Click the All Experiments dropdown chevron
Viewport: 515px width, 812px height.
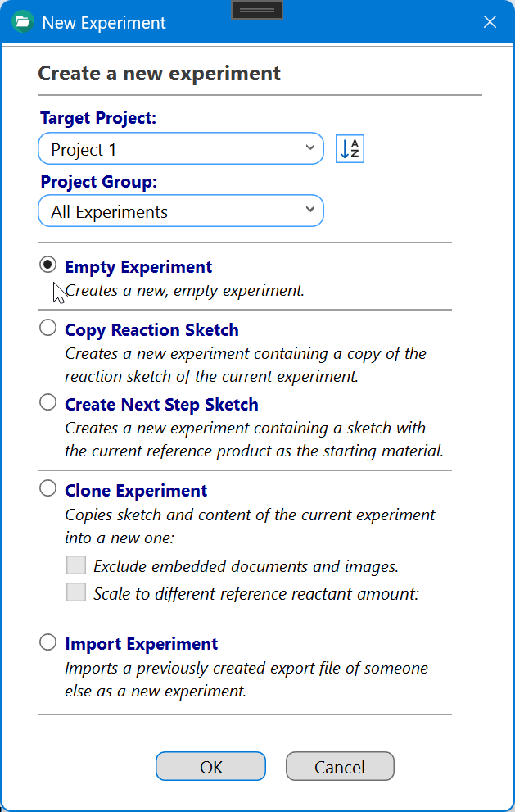(309, 211)
